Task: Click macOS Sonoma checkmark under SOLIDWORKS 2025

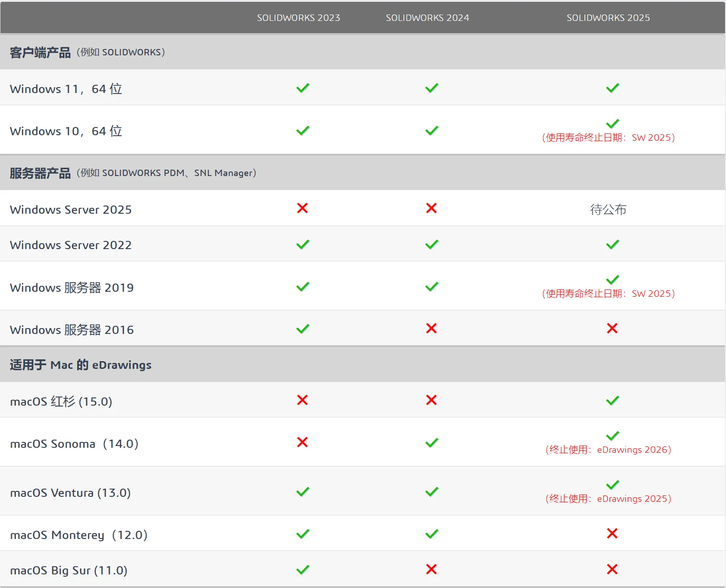Action: (613, 436)
